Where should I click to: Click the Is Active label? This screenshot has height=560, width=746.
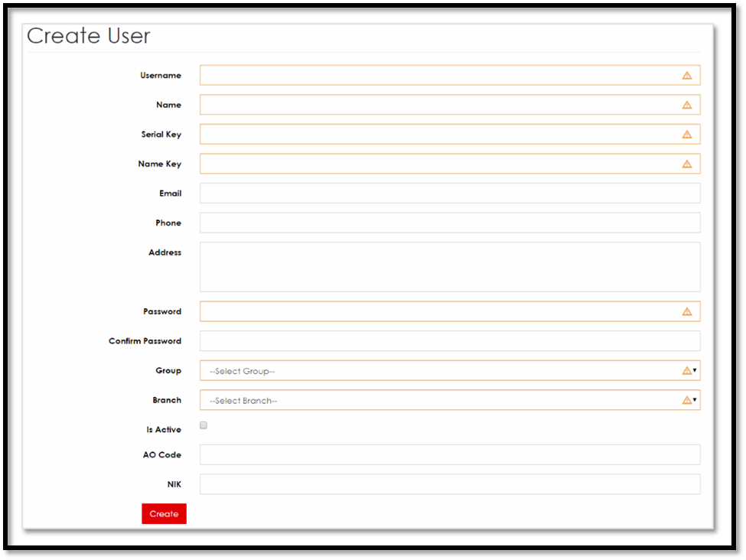click(x=164, y=430)
